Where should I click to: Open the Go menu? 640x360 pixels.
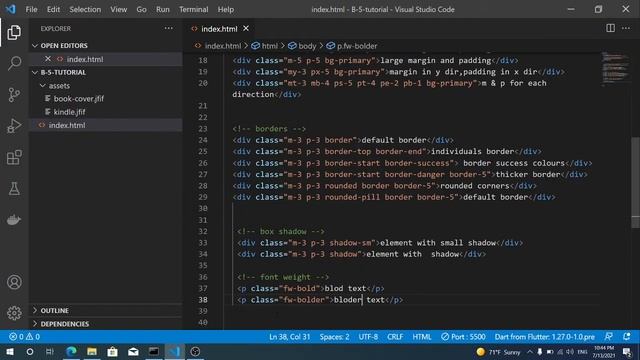[x=141, y=9]
